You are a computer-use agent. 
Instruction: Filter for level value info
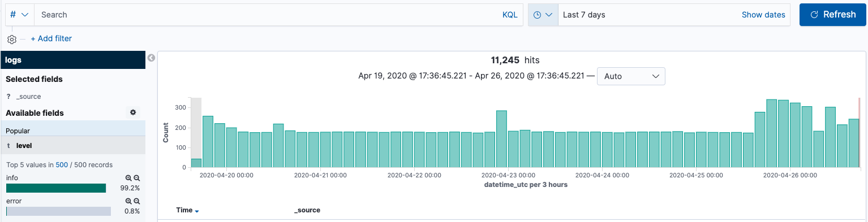[x=128, y=177]
